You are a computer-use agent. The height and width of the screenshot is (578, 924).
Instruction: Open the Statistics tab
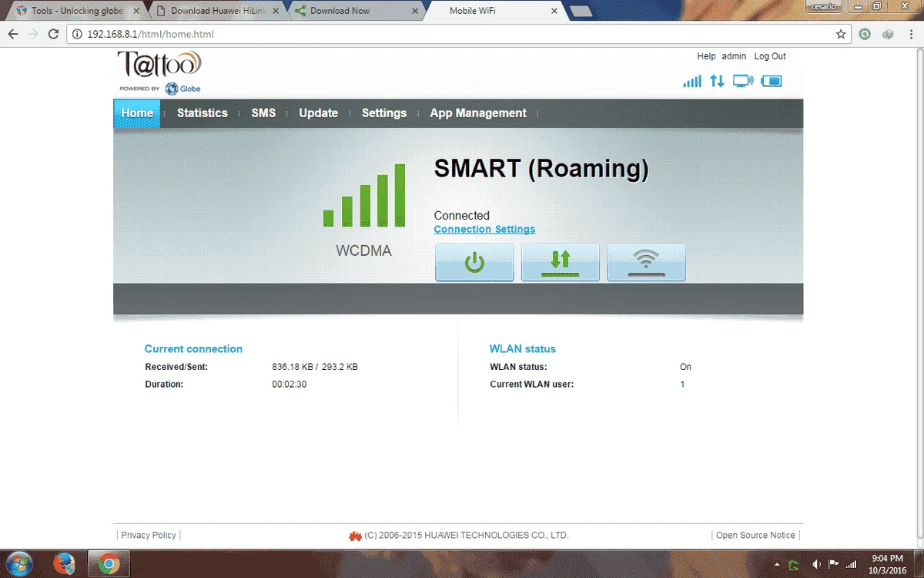tap(202, 113)
